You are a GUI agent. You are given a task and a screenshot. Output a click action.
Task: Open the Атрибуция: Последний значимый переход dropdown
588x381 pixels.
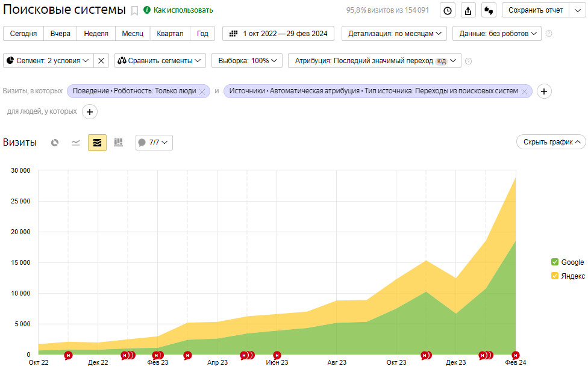(x=375, y=61)
